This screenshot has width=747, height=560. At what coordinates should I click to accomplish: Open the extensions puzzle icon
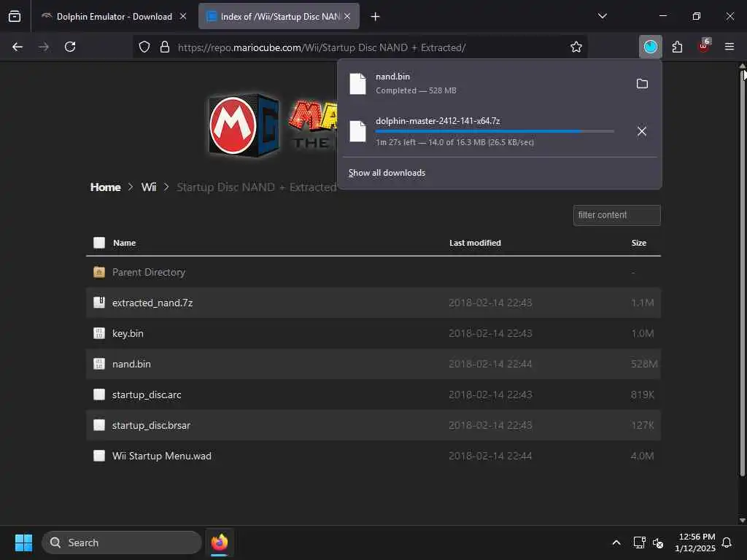click(677, 47)
